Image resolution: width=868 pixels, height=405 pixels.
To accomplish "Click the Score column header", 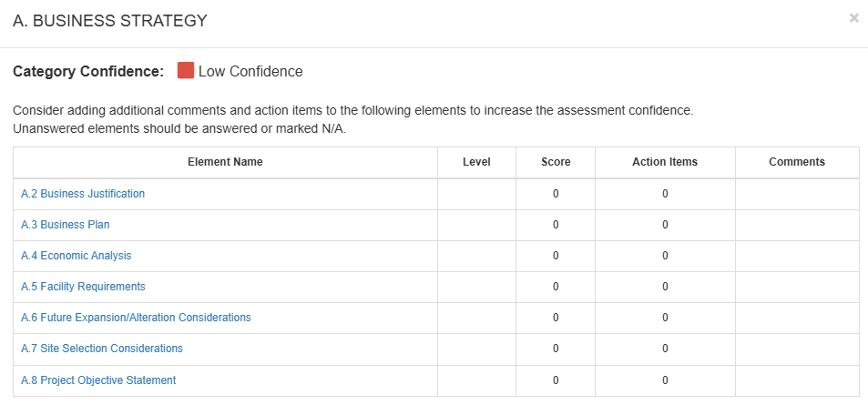I will [556, 162].
